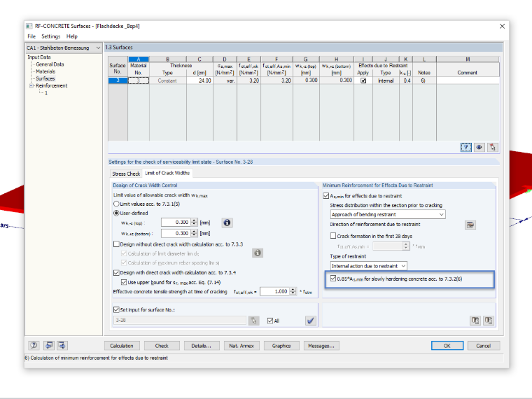Click the wk,+z (bottom) spinner arrows
Screen dimensions: 532x399
[194, 233]
